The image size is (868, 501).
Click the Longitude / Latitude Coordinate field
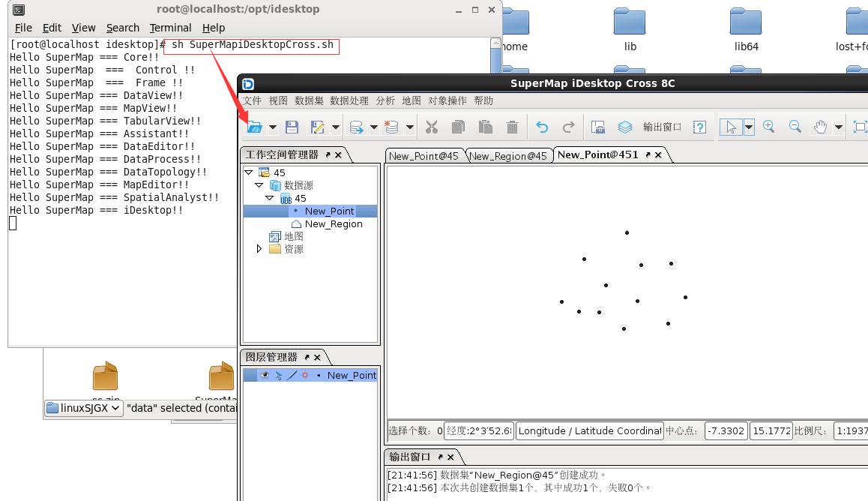(x=590, y=430)
